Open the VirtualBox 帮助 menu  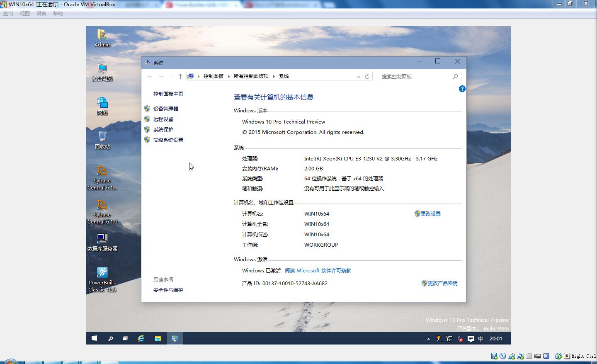click(58, 14)
